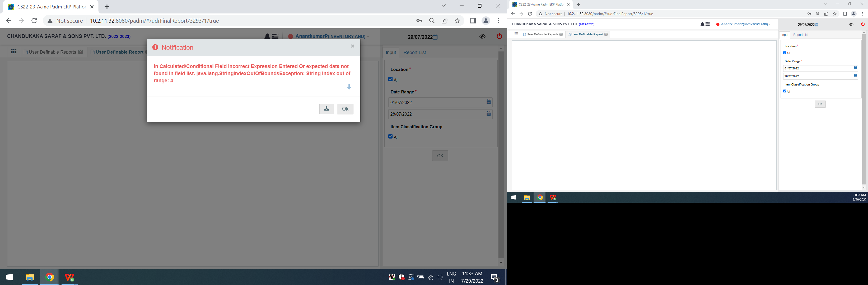Screen dimensions: 868x285
Task: Click the download icon button in Notification dialog
Action: point(326,109)
